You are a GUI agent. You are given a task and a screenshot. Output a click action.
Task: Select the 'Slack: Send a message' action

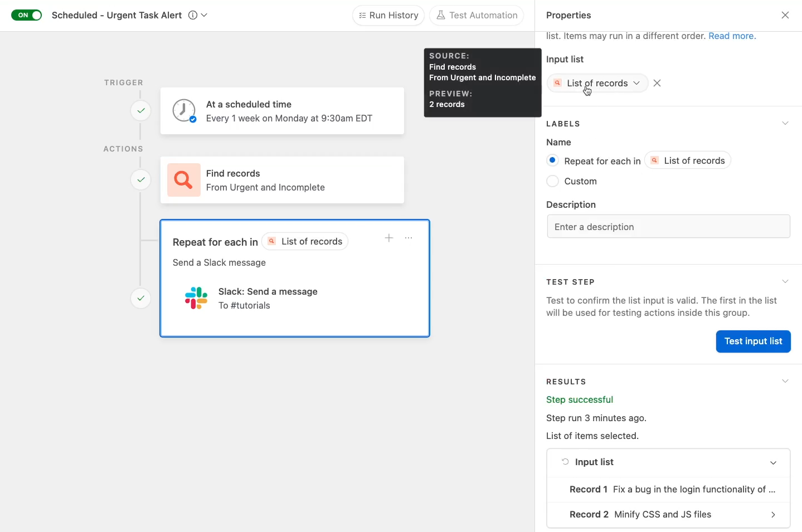[x=268, y=291]
